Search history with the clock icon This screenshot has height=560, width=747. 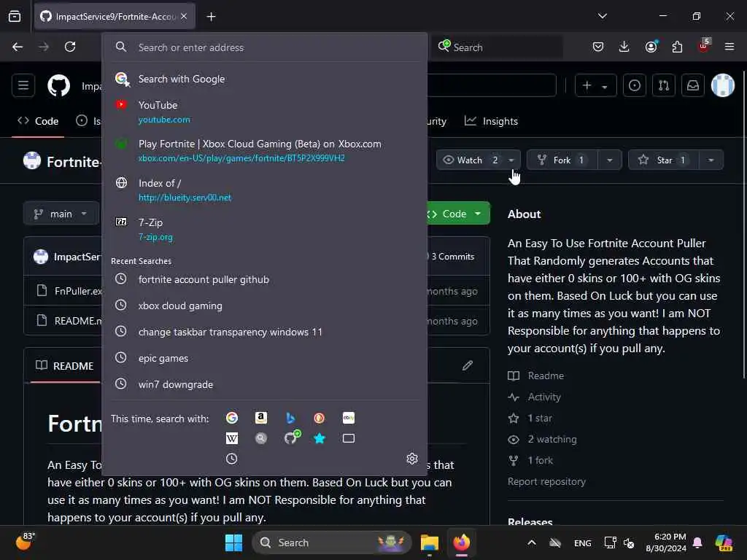pos(232,459)
